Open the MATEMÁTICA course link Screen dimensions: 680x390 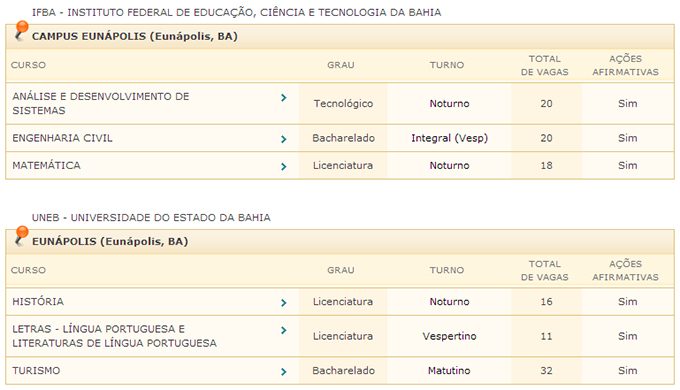coord(46,165)
